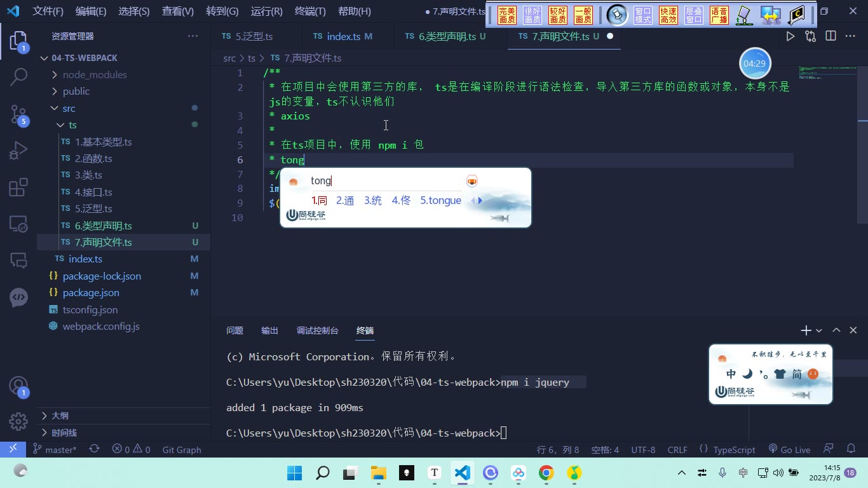Click 窗口模式 button in floating toolbar
868x488 pixels.
642,15
